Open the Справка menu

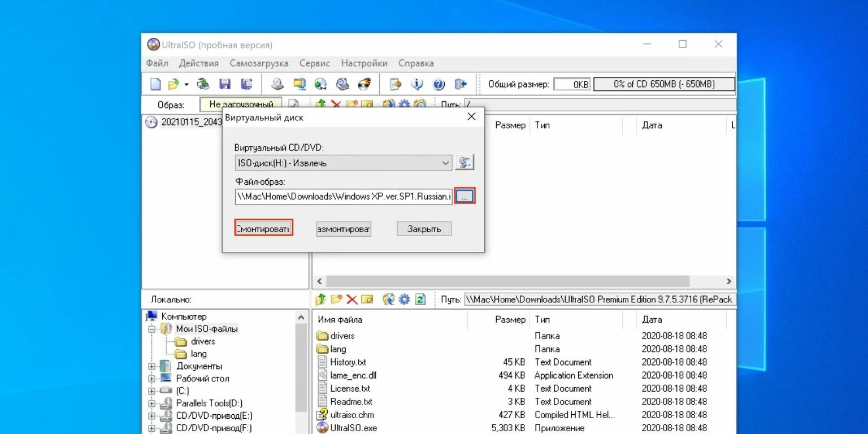pyautogui.click(x=416, y=63)
